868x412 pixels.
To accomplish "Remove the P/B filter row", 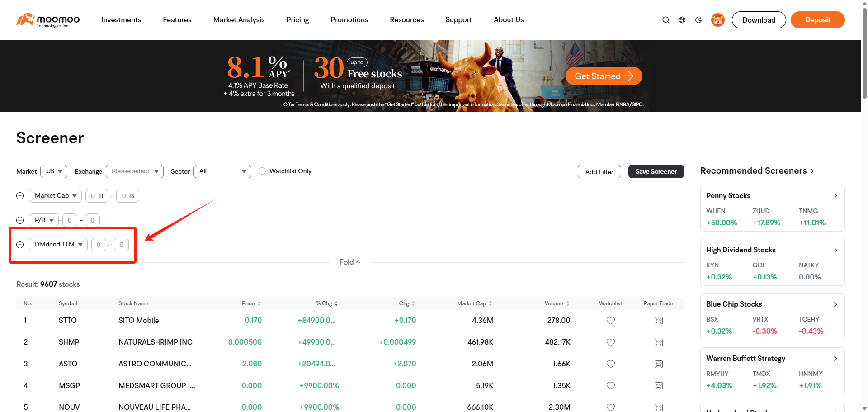I will (20, 220).
